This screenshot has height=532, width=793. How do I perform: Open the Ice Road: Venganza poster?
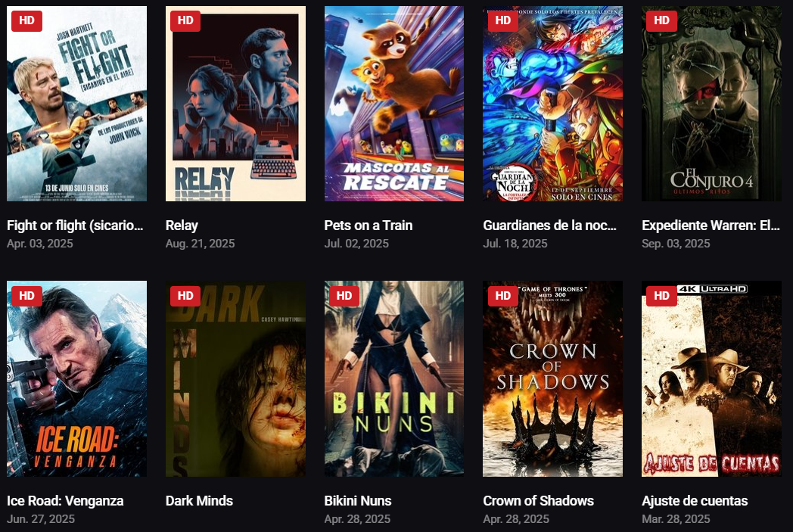coord(77,379)
